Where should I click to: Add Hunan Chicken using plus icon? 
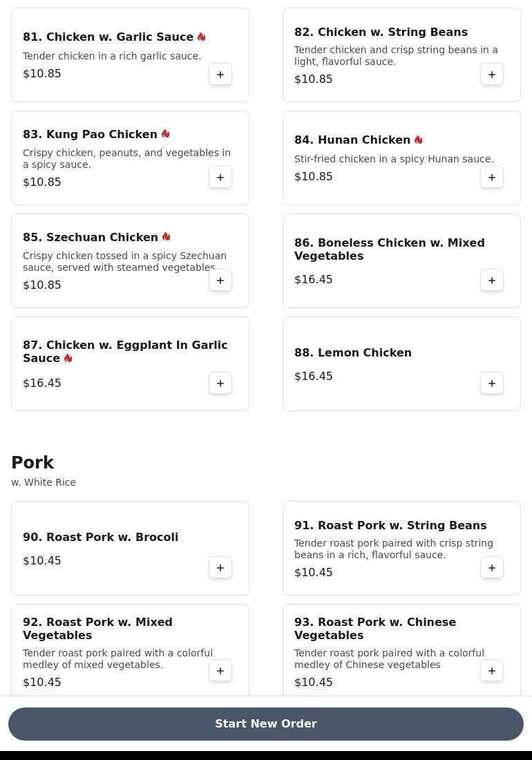[x=492, y=178]
